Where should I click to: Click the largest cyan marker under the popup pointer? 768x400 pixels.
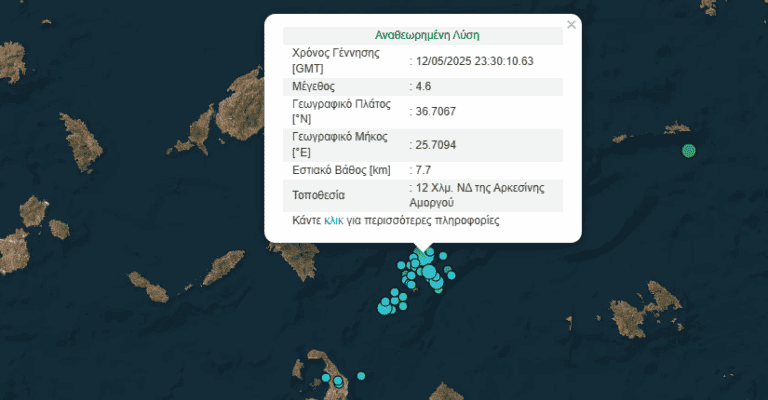click(x=429, y=271)
